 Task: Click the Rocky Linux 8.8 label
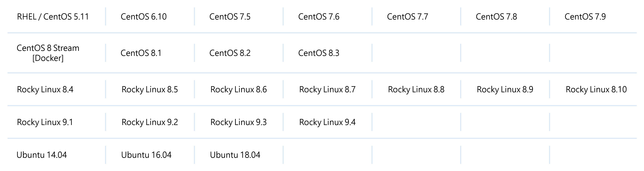416,90
